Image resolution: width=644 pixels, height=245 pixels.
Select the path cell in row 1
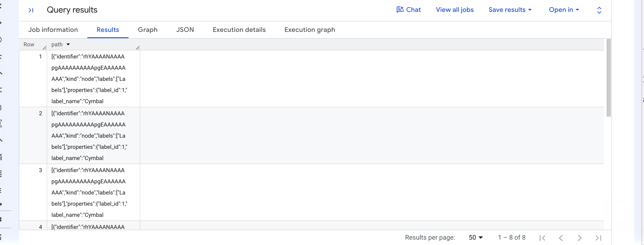coord(93,79)
